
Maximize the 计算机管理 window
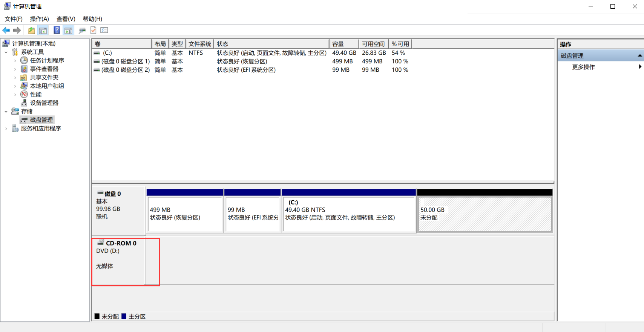click(613, 6)
